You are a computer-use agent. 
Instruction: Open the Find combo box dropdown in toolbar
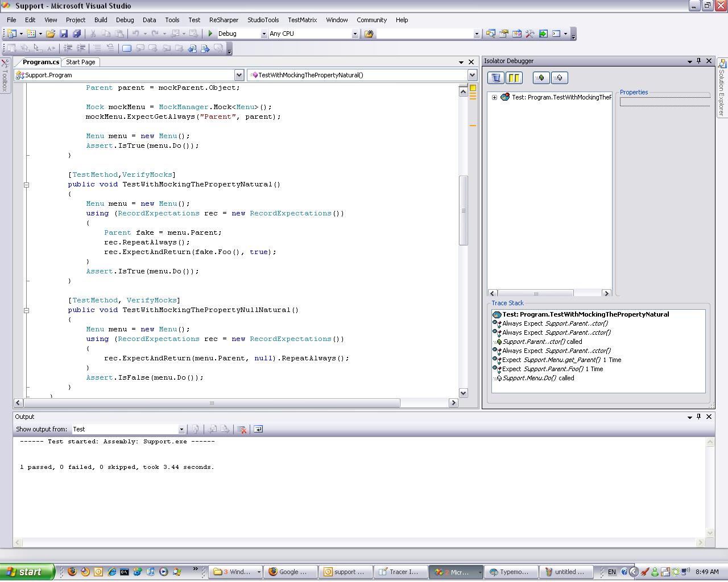477,34
